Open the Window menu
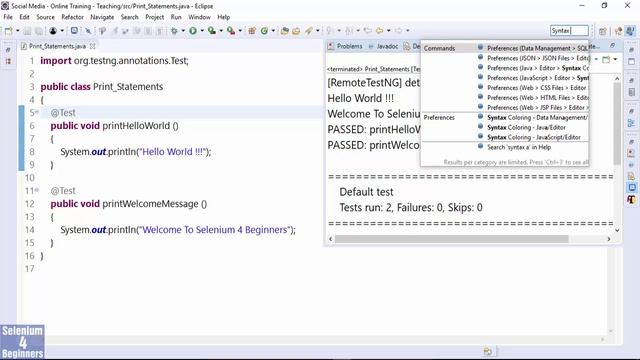This screenshot has width=640, height=360. [x=199, y=17]
